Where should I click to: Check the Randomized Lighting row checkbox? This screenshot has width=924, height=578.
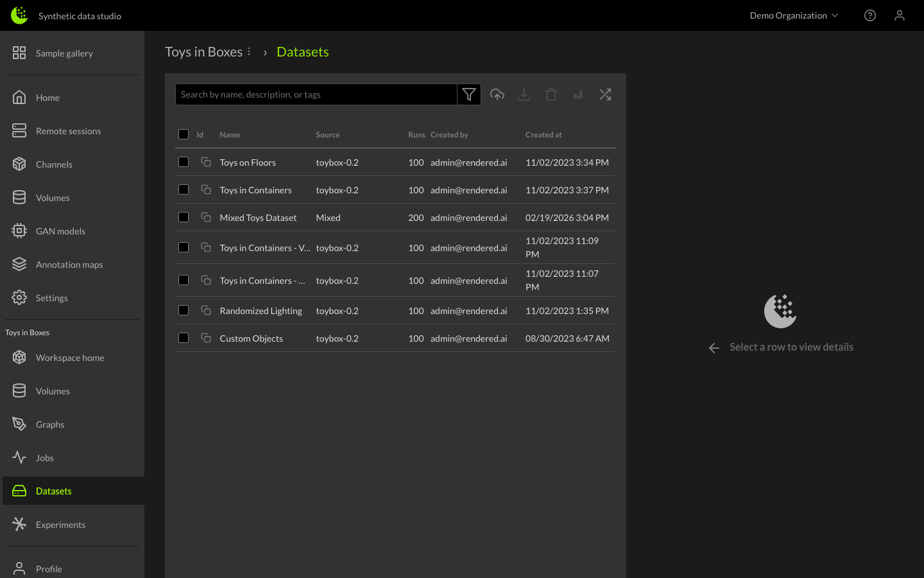tap(184, 310)
